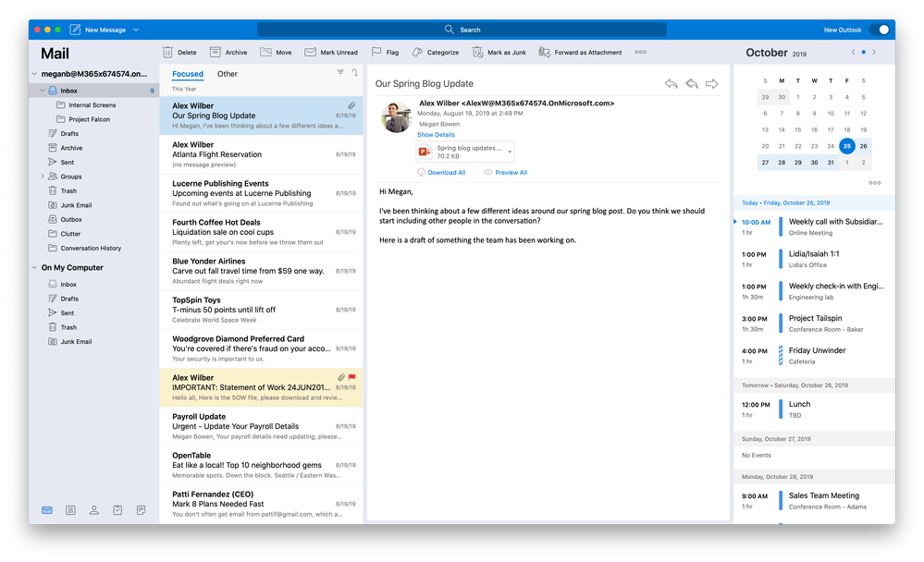Open Atlanta Flight Reservation email
Screen dimensions: 924x562
pos(262,154)
